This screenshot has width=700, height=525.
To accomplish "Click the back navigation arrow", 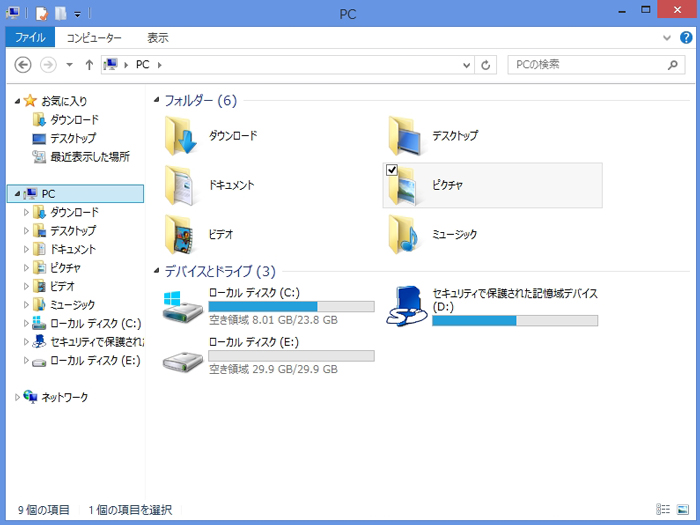I will click(x=23, y=65).
